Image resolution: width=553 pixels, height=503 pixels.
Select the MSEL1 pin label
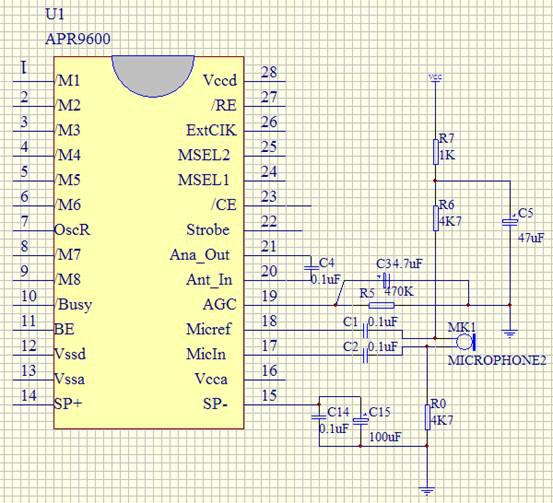click(204, 180)
